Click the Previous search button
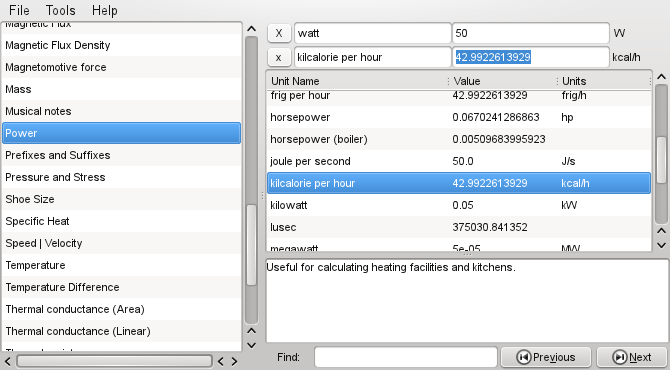The width and height of the screenshot is (670, 370). pyautogui.click(x=546, y=357)
